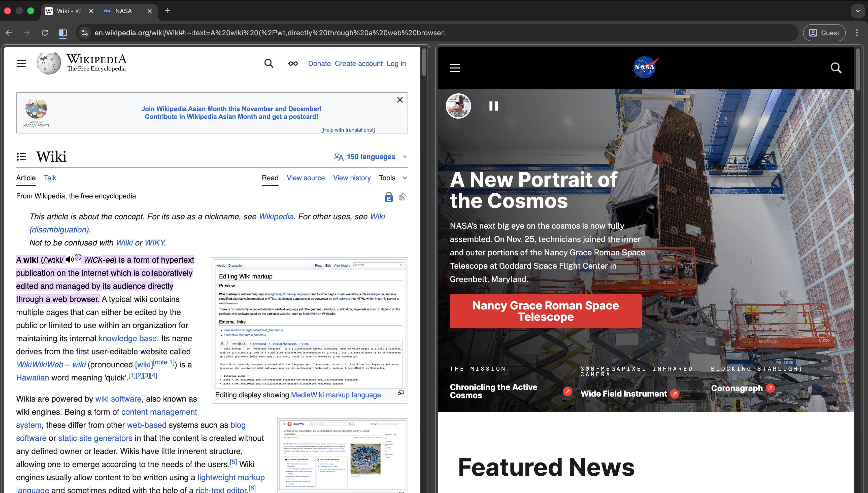Open the Talk tab of article

click(50, 178)
